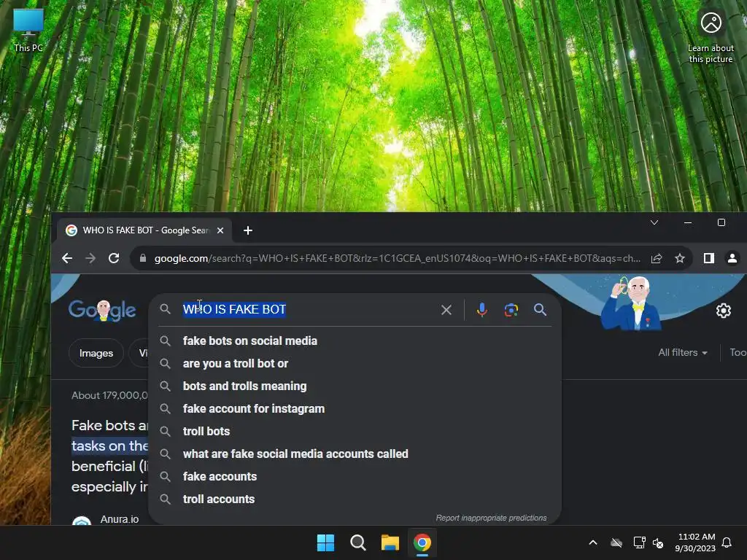Screen dimensions: 747x560
Task: Choose suggestion are you a troll bot or
Action: click(x=355, y=363)
